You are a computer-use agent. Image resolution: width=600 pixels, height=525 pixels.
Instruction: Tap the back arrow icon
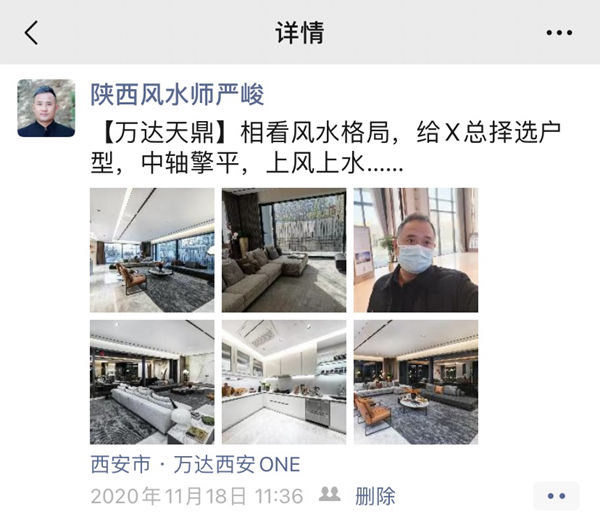[x=31, y=33]
